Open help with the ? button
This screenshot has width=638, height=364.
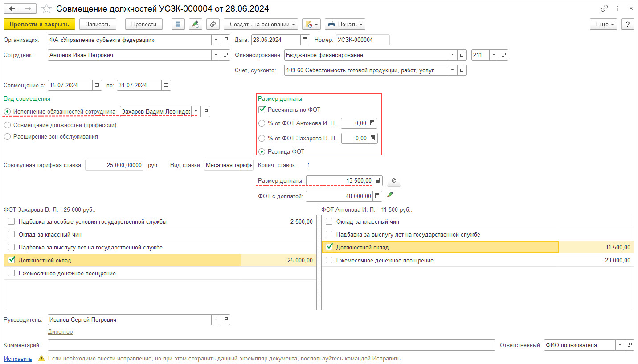pos(627,24)
